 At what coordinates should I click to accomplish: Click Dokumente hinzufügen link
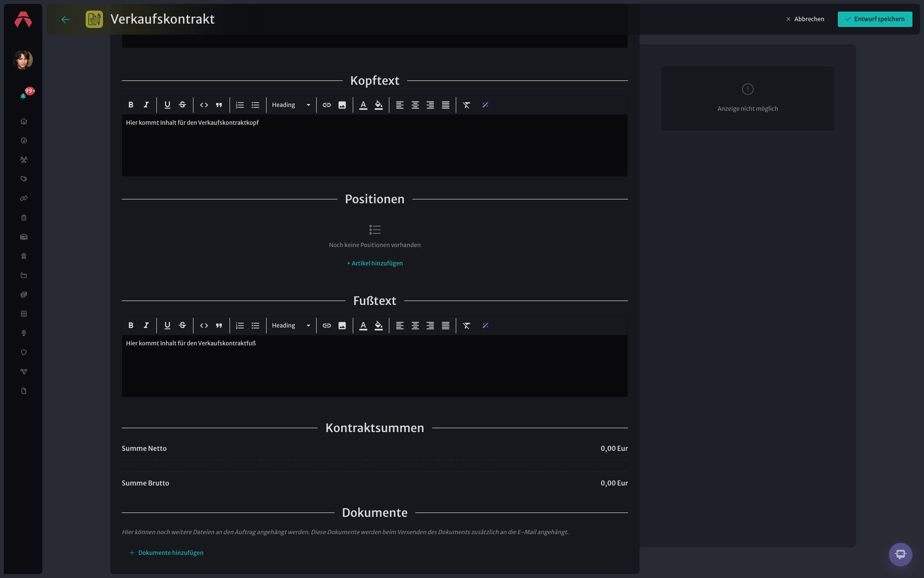click(x=167, y=553)
